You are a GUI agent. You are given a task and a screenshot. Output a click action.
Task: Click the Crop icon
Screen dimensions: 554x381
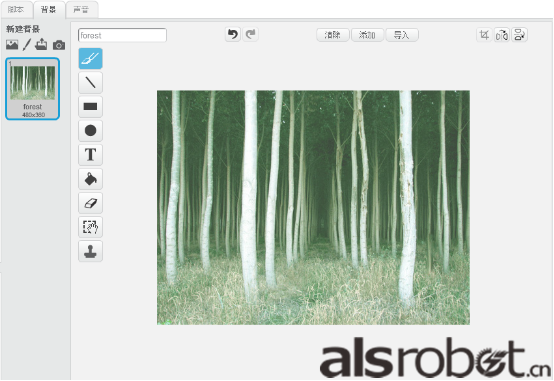pos(484,35)
